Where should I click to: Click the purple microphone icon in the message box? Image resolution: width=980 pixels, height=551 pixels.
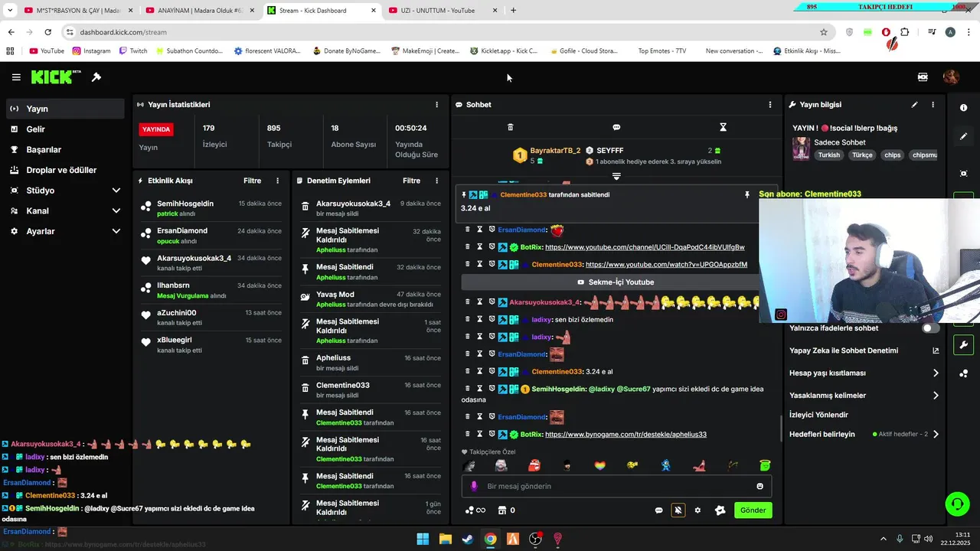(x=474, y=486)
